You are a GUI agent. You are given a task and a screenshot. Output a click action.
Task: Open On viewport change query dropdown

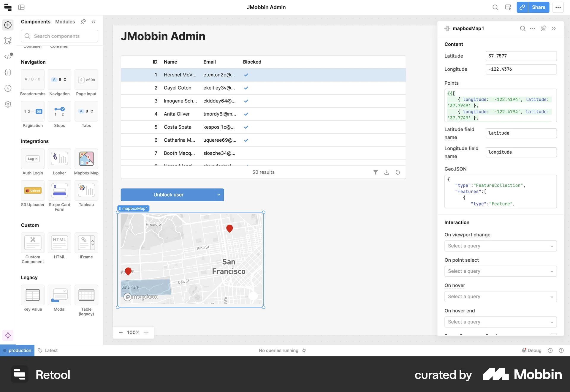(500, 246)
